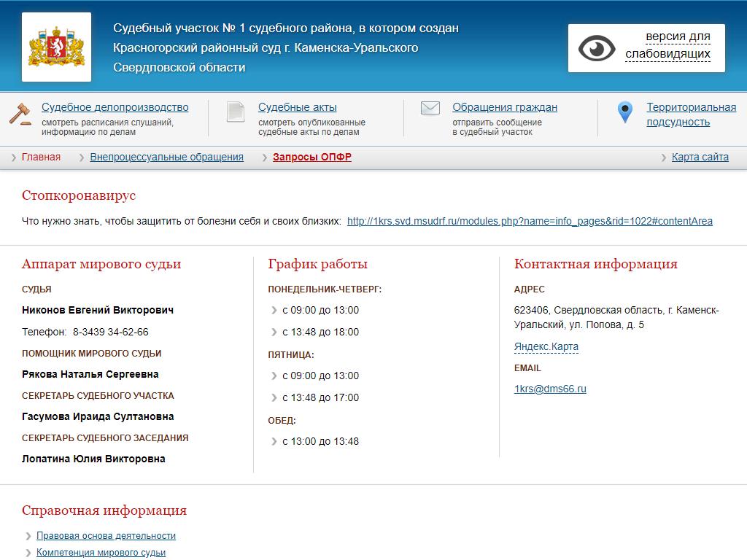Select 'Внепроцессуальные обращения' menu item
Image resolution: width=747 pixels, height=560 pixels.
[166, 157]
